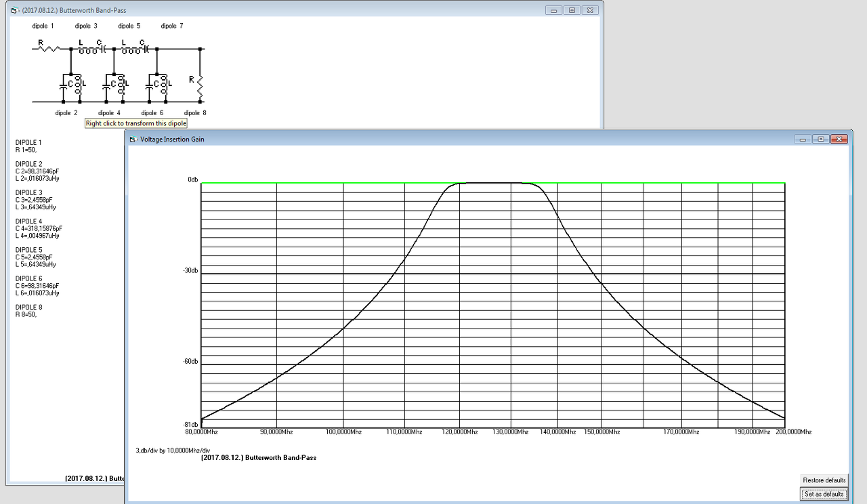The width and height of the screenshot is (867, 504).
Task: Click the "170,0000Mhz" frequency axis label
Action: [681, 432]
